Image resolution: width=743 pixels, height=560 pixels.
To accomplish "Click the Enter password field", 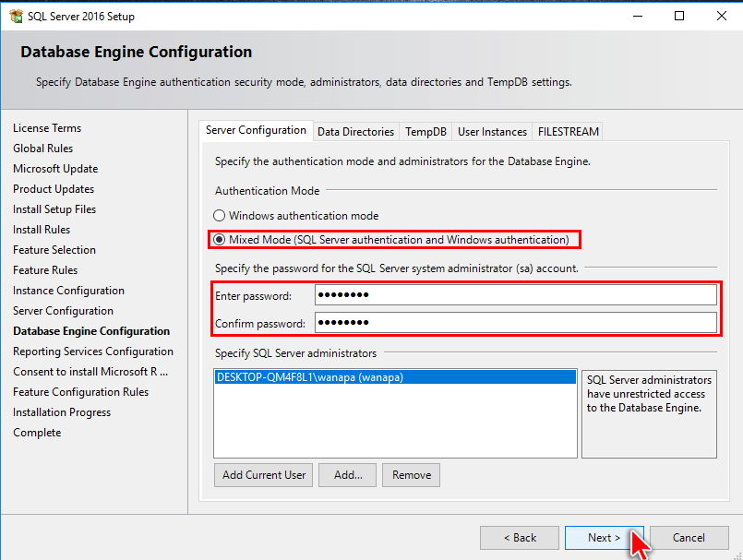I will (x=516, y=295).
